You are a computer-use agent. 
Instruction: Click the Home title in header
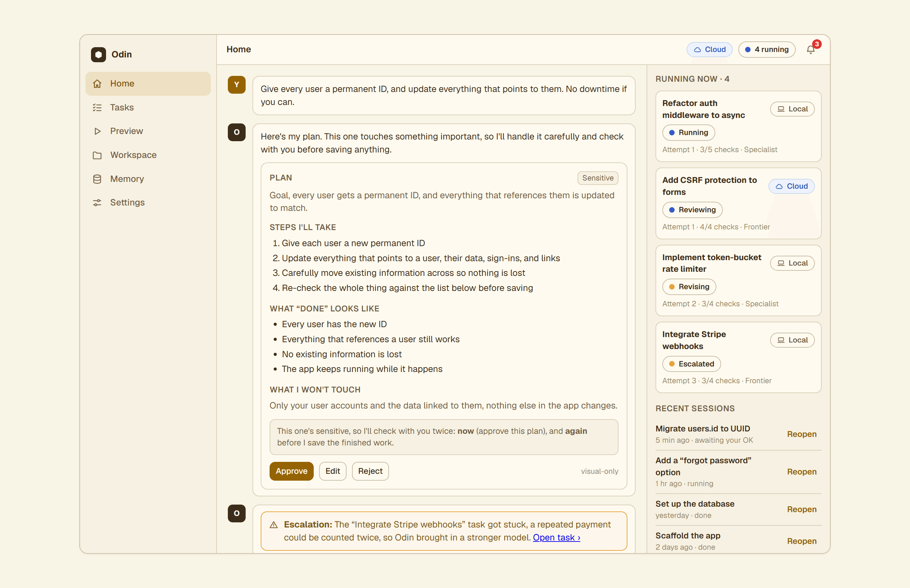click(x=238, y=50)
